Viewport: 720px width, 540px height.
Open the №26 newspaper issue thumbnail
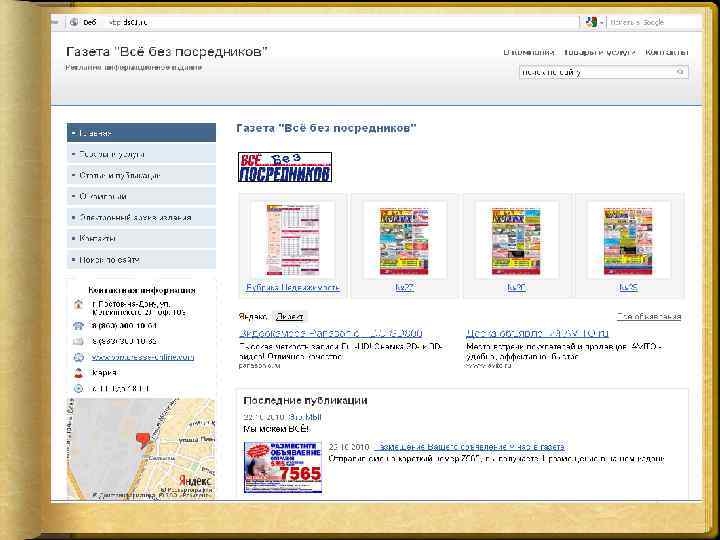click(x=516, y=241)
